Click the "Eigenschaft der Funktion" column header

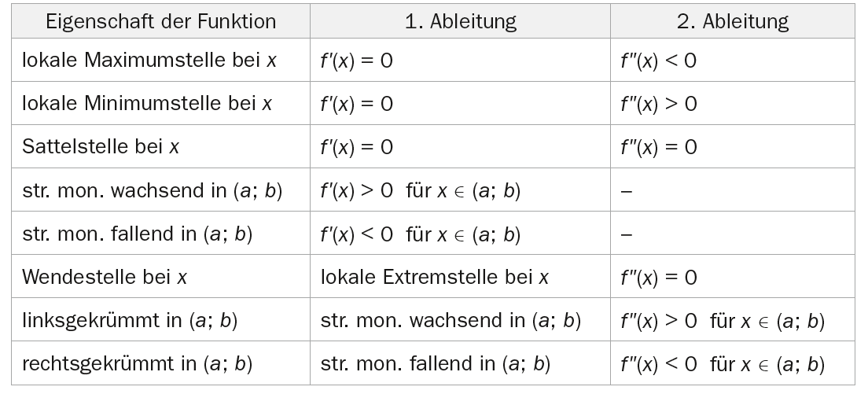click(x=161, y=21)
